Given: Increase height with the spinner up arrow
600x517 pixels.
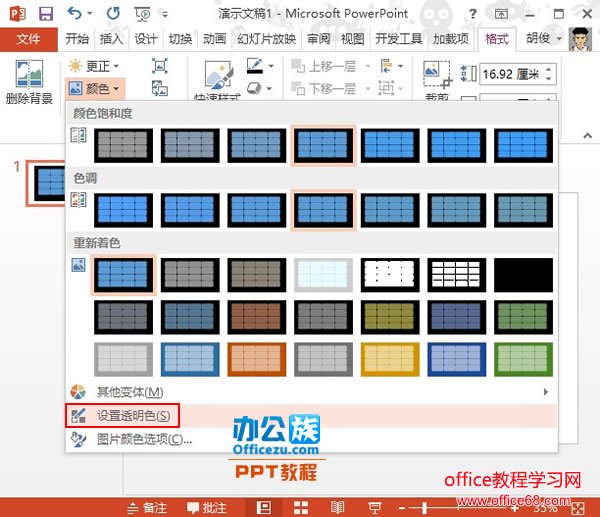Looking at the screenshot, I should point(549,70).
